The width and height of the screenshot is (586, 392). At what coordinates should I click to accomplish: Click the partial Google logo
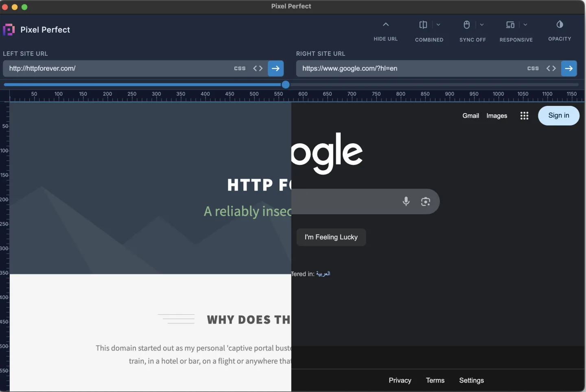(327, 153)
